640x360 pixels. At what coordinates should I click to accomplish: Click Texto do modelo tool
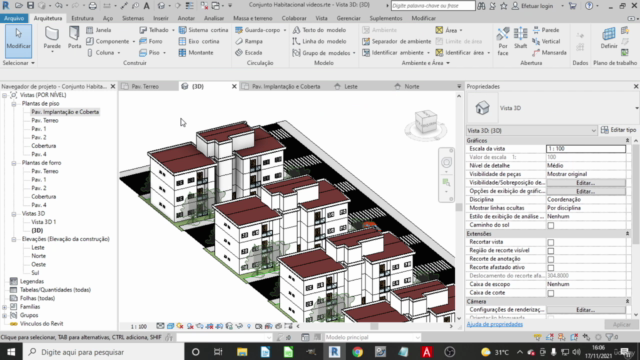click(x=319, y=30)
